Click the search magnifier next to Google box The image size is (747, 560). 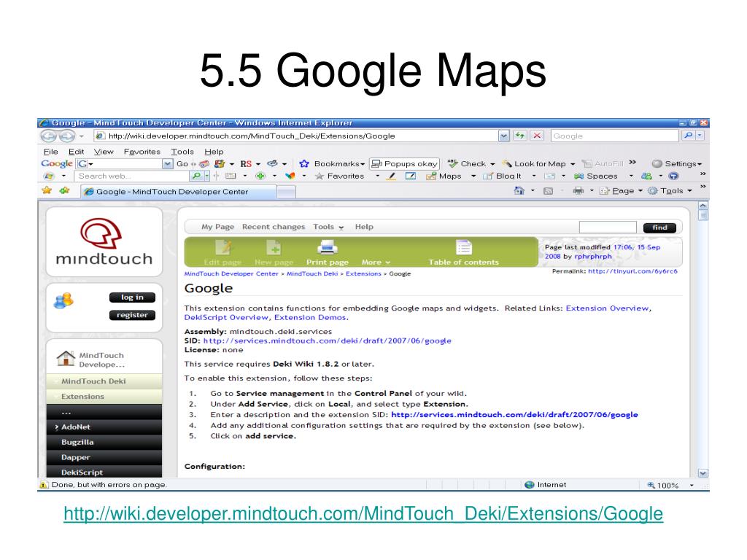(x=689, y=136)
